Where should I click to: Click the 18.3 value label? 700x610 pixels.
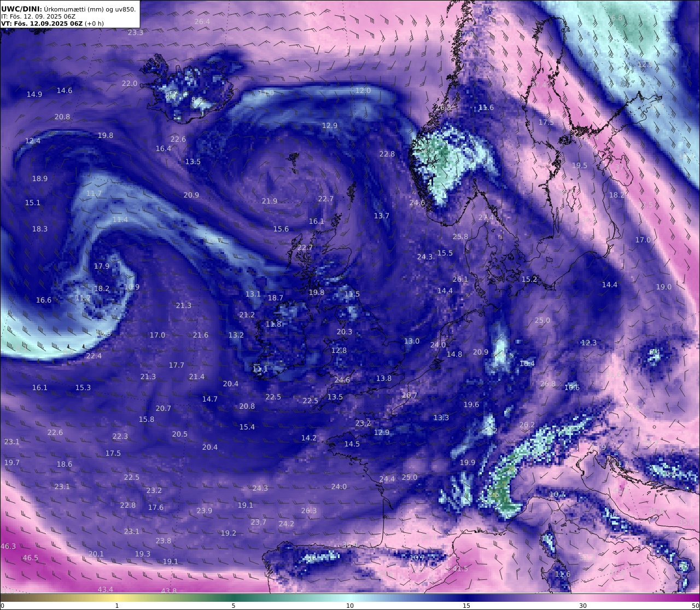(40, 229)
